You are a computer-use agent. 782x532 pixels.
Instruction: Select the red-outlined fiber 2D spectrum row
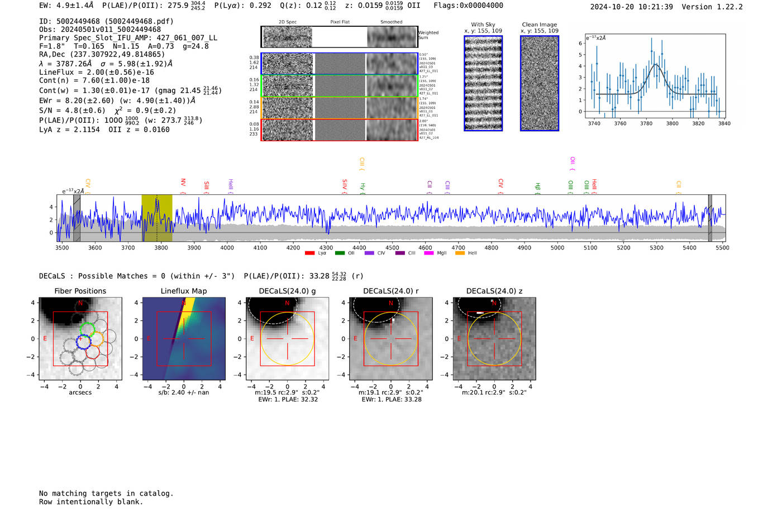[x=340, y=130]
